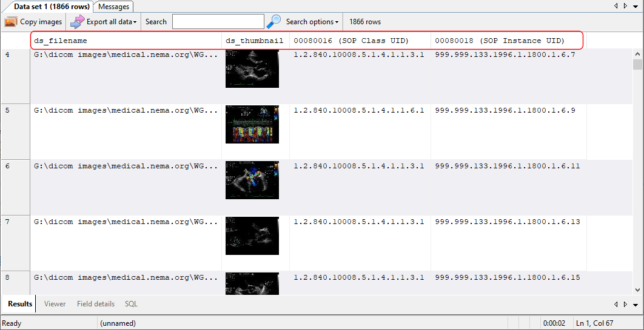This screenshot has width=644, height=330.
Task: Select thumbnail image in row 7
Action: coord(252,236)
